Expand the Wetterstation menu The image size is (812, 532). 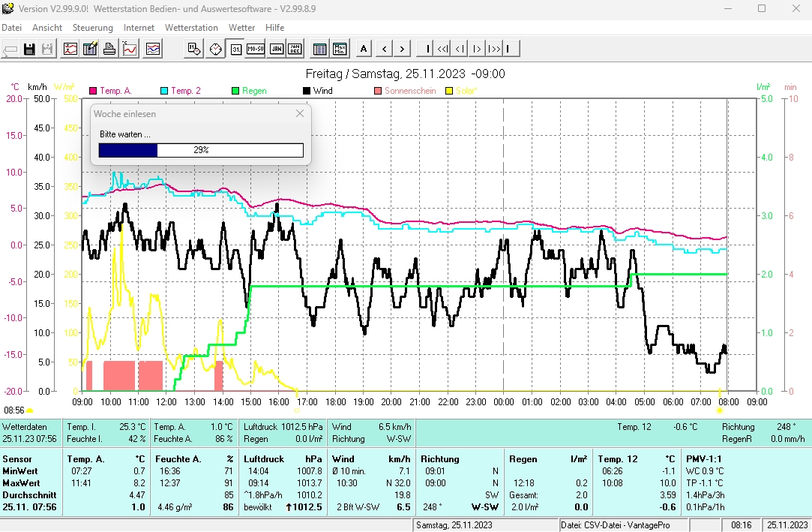[x=191, y=28]
